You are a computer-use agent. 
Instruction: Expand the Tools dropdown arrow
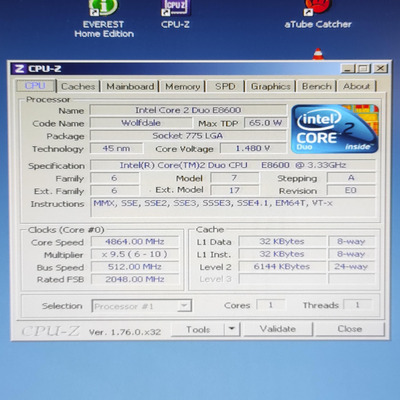point(232,329)
